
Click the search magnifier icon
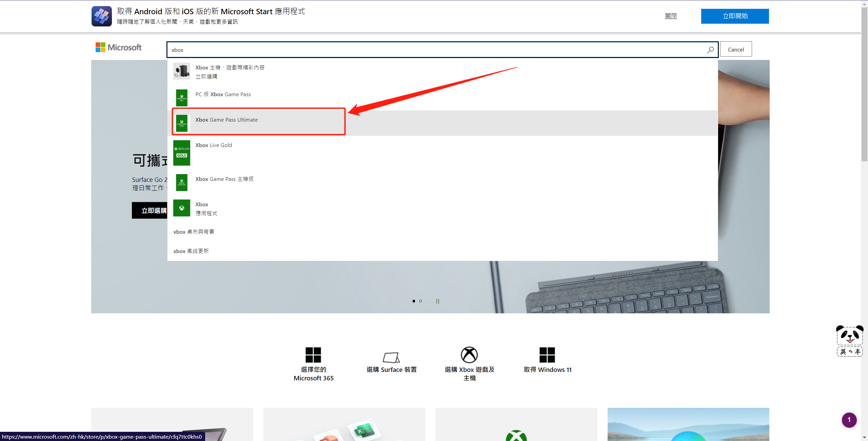point(710,50)
